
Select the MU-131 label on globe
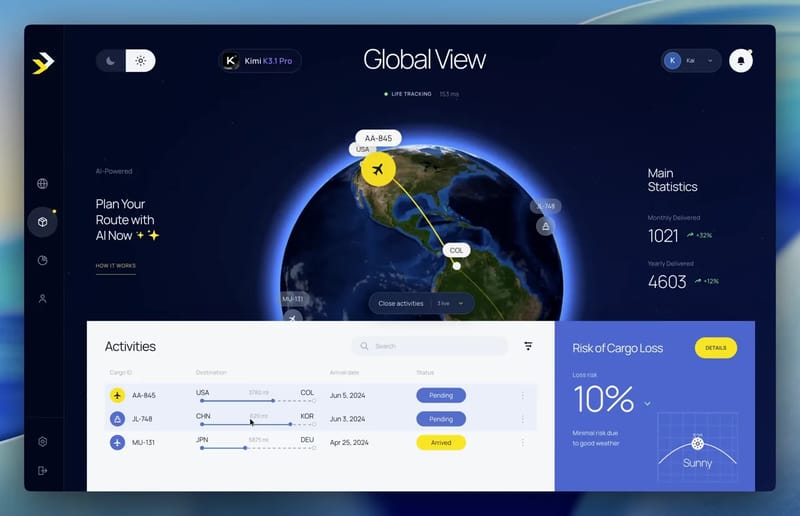coord(293,299)
